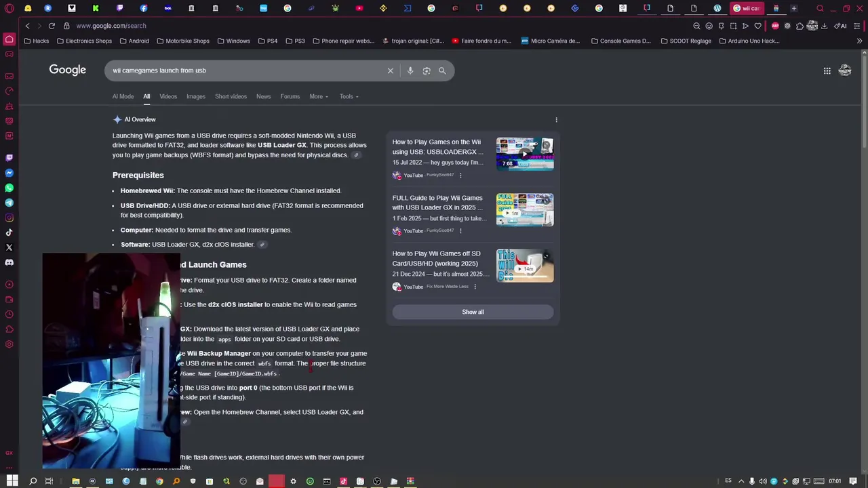Image resolution: width=868 pixels, height=488 pixels.
Task: Open X (Twitter) in the sidebar
Action: 9,247
